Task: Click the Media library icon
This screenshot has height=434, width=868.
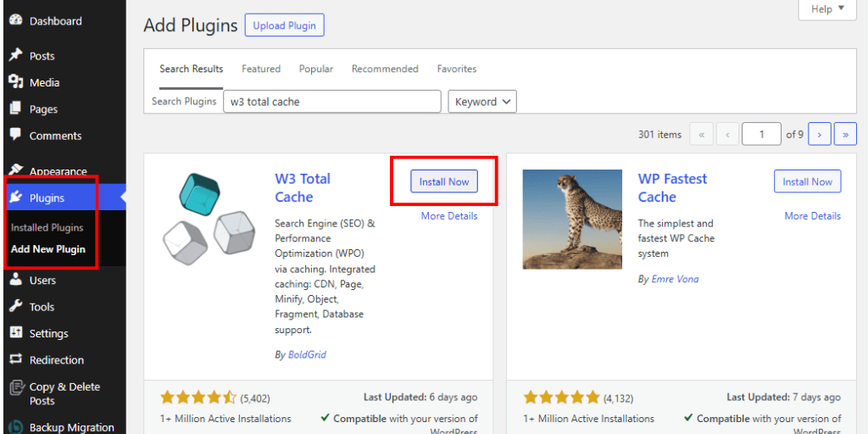Action: coord(16,82)
